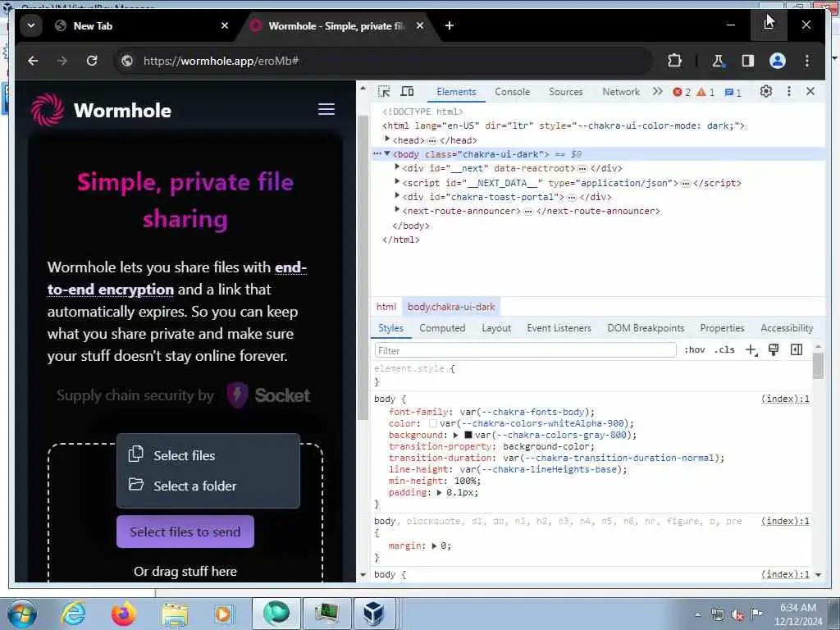840x630 pixels.
Task: Expand the next-route-announcer node
Action: pyautogui.click(x=397, y=210)
